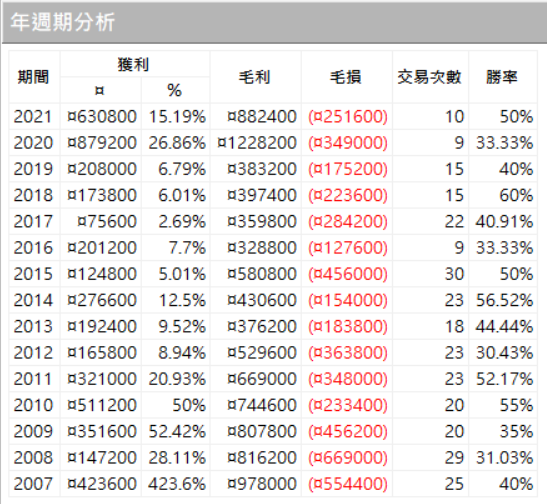Click gross loss (¤183800)
Image resolution: width=547 pixels, height=504 pixels.
348,326
